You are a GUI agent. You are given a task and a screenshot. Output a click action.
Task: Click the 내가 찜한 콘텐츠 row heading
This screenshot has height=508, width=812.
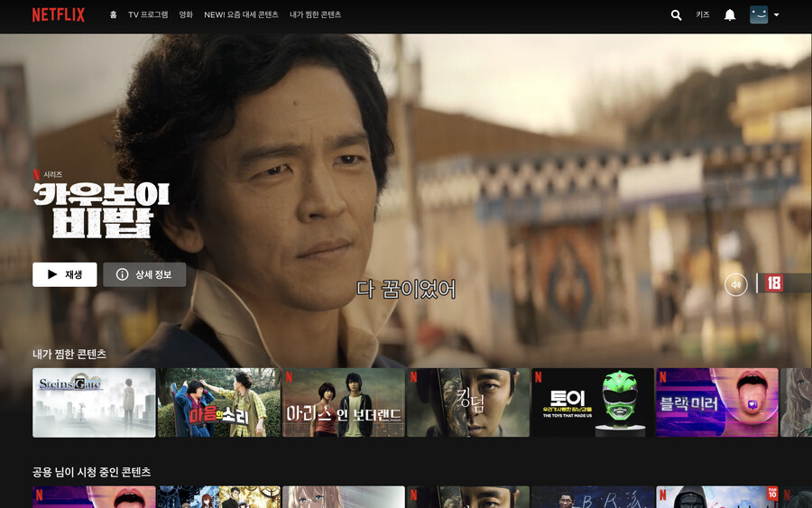point(69,354)
